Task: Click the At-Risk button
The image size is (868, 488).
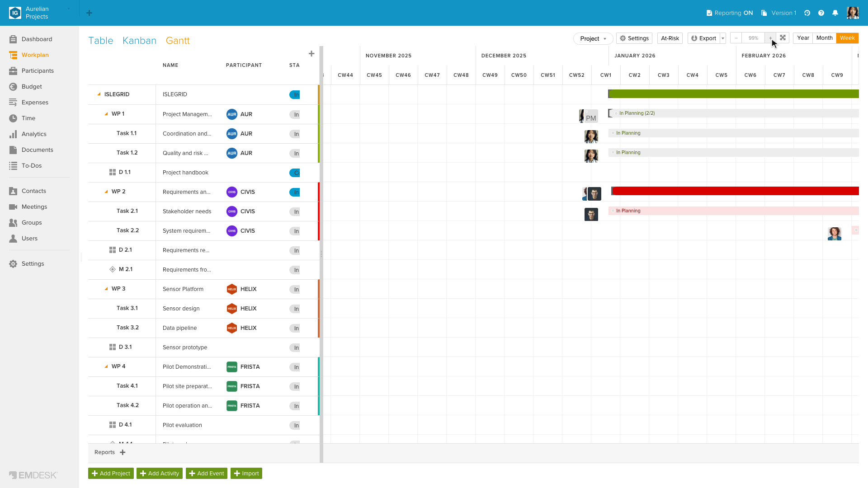Action: pos(670,38)
